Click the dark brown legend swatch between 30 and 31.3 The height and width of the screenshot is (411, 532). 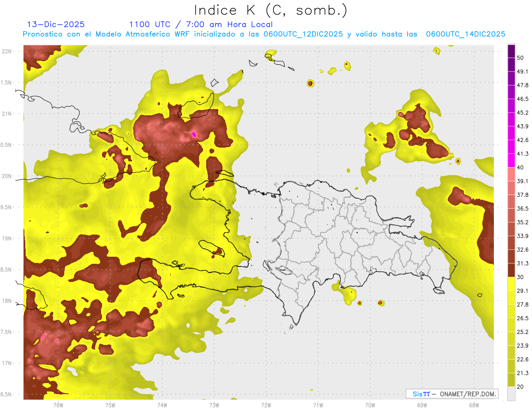point(511,270)
